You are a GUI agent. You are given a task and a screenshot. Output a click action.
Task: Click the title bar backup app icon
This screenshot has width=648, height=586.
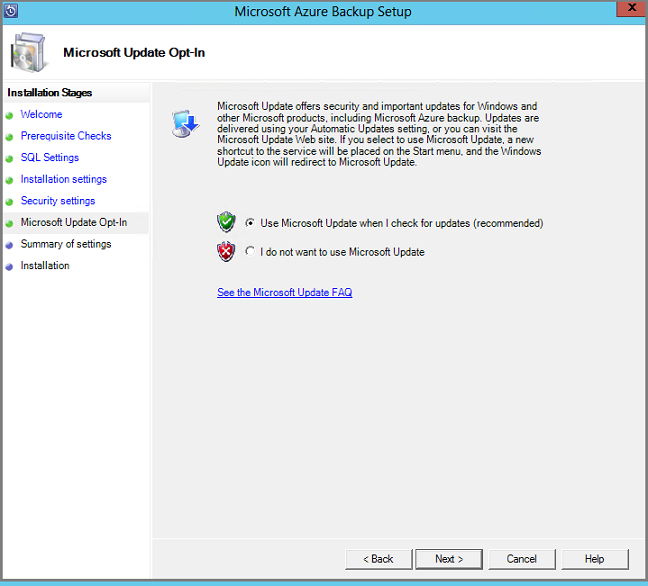(x=11, y=12)
